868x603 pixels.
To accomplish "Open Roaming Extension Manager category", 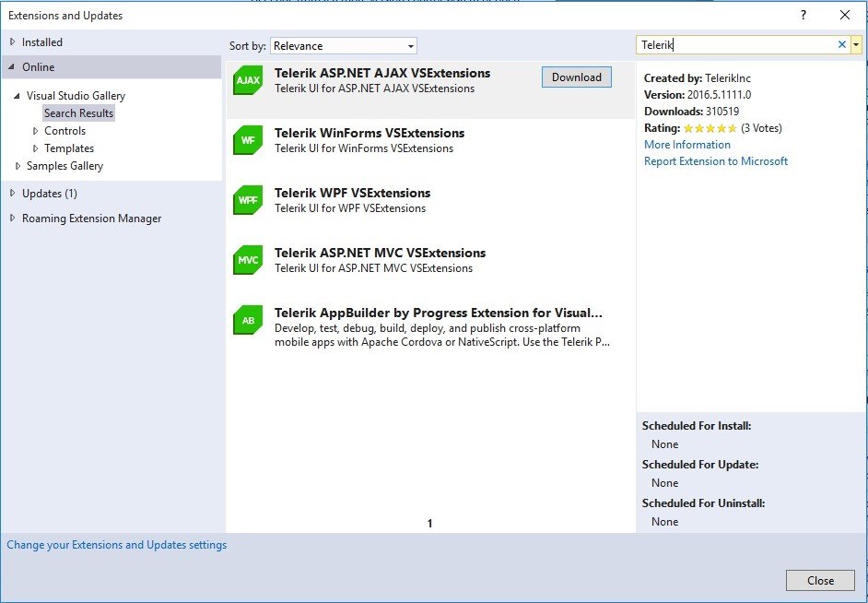I will tap(92, 219).
